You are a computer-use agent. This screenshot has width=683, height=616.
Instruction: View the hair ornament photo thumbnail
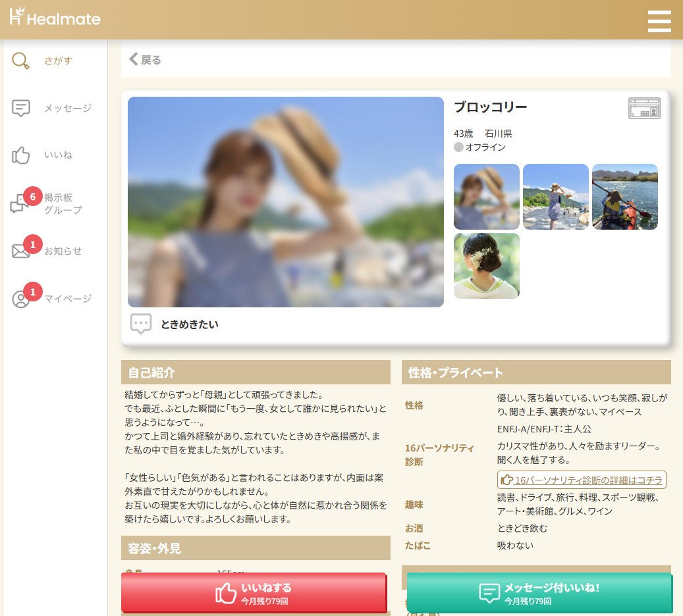click(x=487, y=266)
